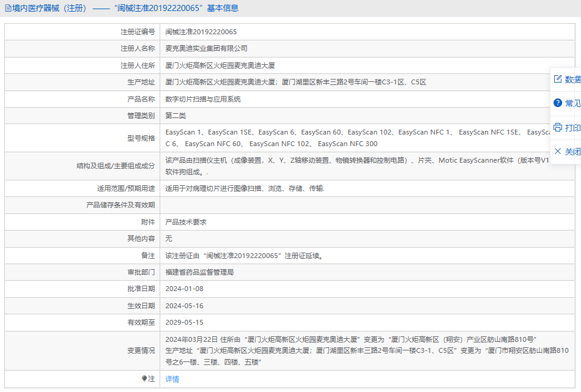Click the 常见 label in side panel

pos(573,103)
